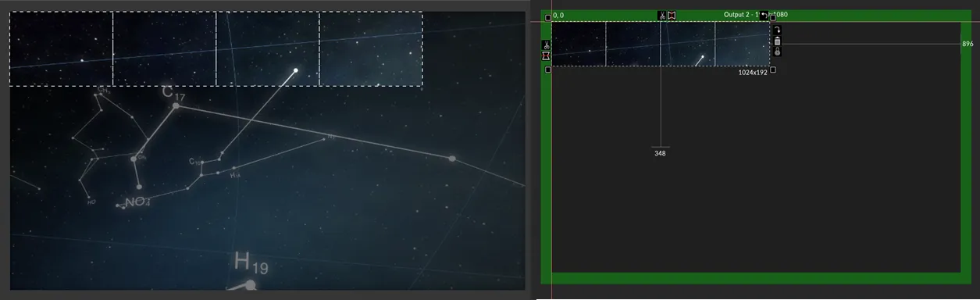This screenshot has height=300, width=980.
Task: Click the top scissors split icon
Action: tap(661, 16)
